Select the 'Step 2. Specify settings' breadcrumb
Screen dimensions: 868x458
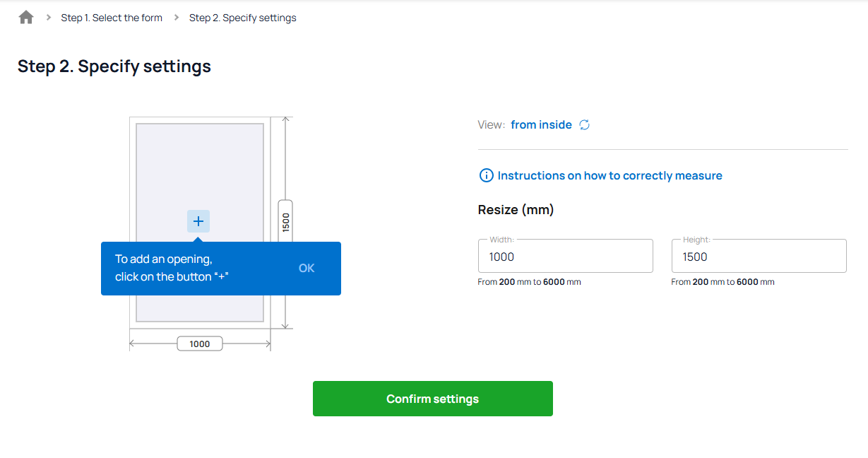point(243,17)
